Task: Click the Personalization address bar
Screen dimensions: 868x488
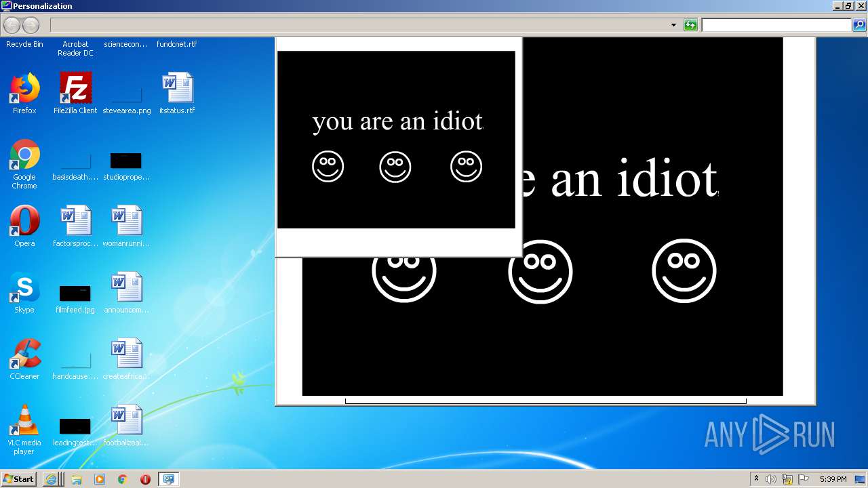Action: point(359,25)
